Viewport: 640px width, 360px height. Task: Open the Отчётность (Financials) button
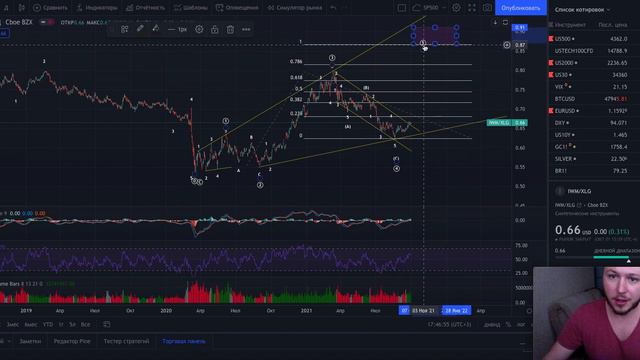pos(145,8)
